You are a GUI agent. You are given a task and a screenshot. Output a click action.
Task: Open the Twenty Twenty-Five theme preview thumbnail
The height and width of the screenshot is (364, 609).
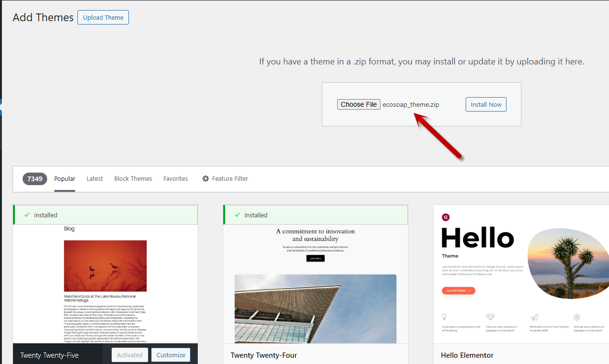click(105, 284)
